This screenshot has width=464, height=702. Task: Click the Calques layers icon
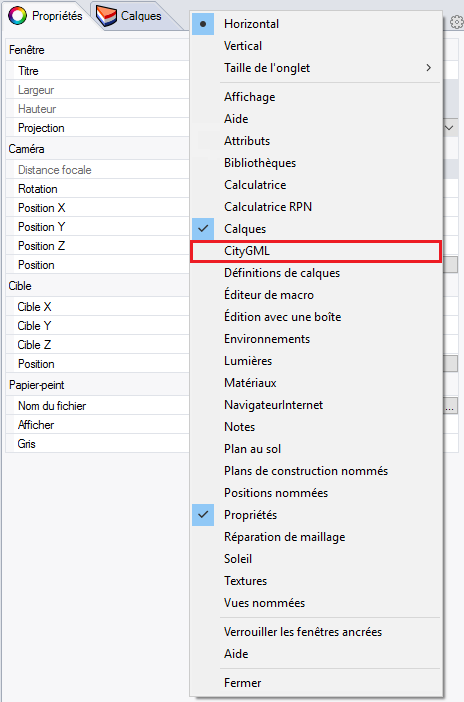(106, 17)
